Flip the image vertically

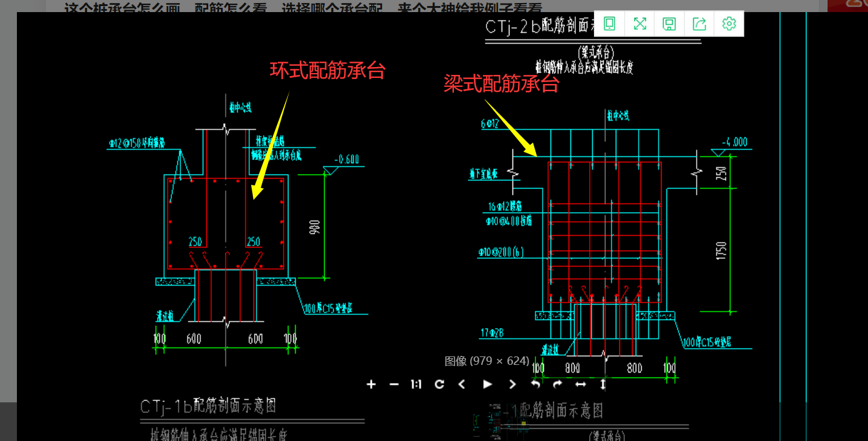[602, 384]
